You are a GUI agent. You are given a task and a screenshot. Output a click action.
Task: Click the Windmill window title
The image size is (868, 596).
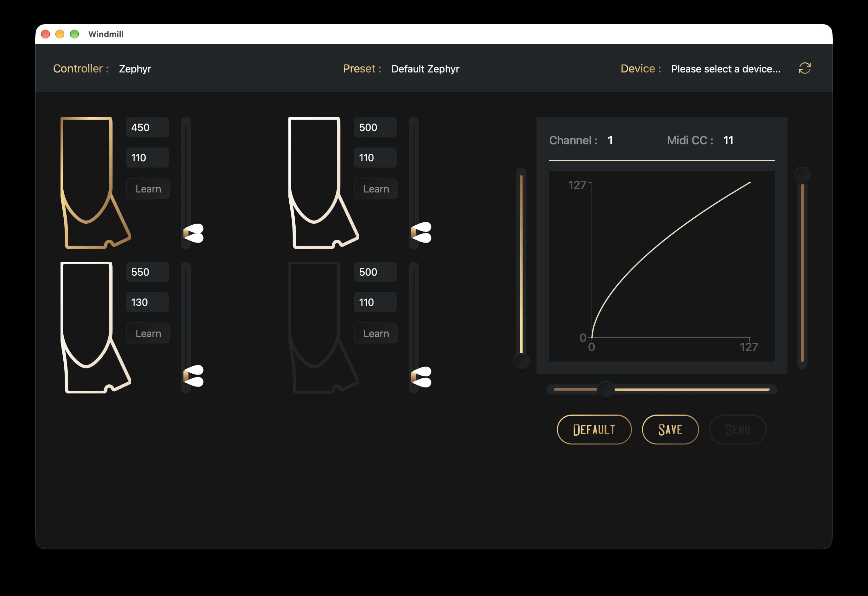click(106, 34)
